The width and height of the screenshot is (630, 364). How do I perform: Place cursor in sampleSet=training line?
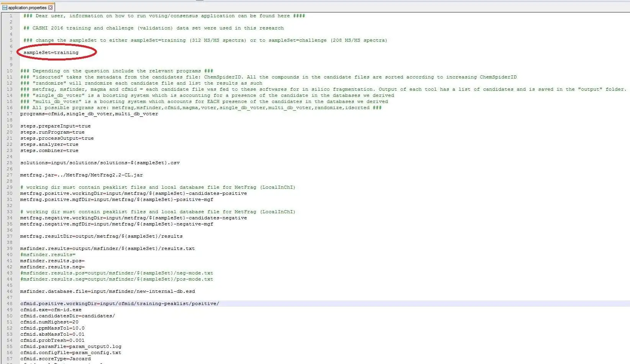51,52
